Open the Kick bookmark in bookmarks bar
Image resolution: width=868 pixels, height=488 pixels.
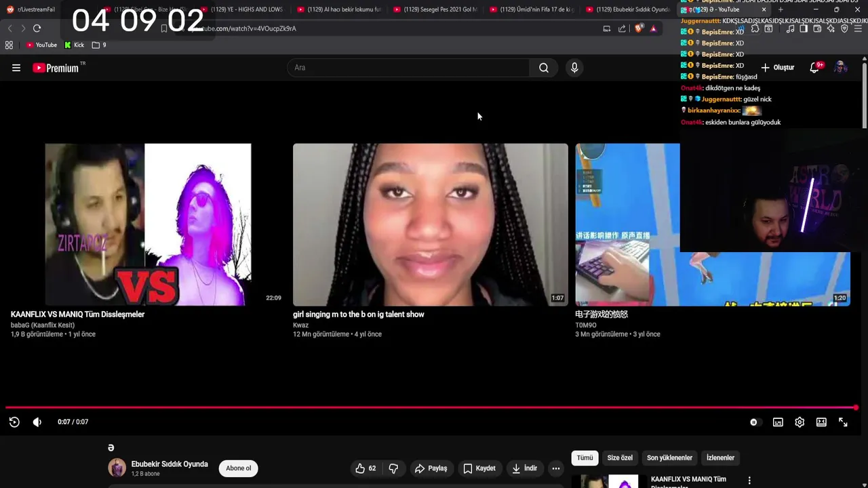coord(74,45)
